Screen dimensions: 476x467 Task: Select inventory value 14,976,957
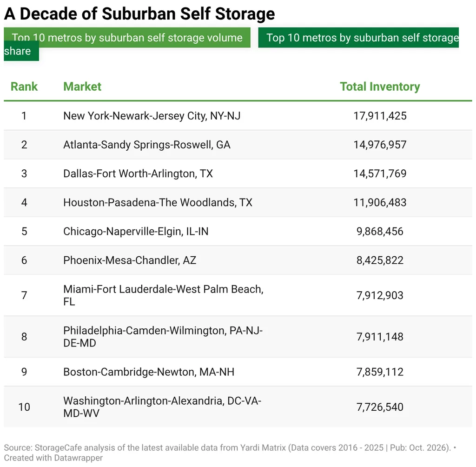click(x=380, y=145)
